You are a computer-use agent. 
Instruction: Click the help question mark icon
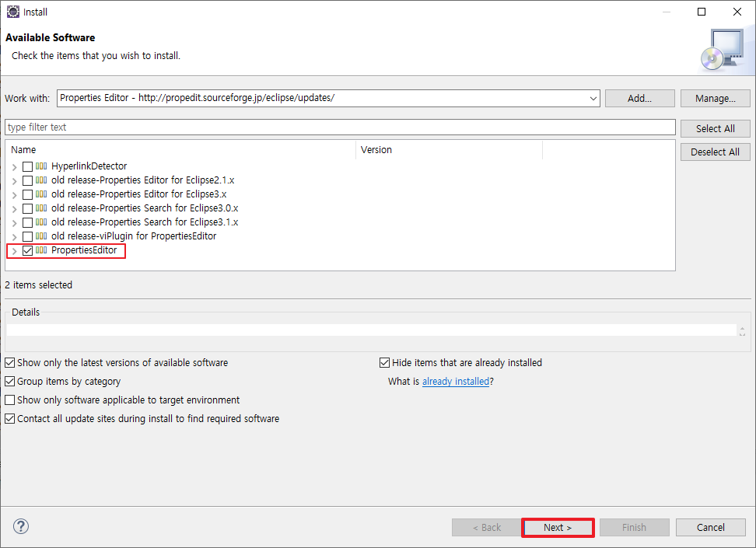21,526
